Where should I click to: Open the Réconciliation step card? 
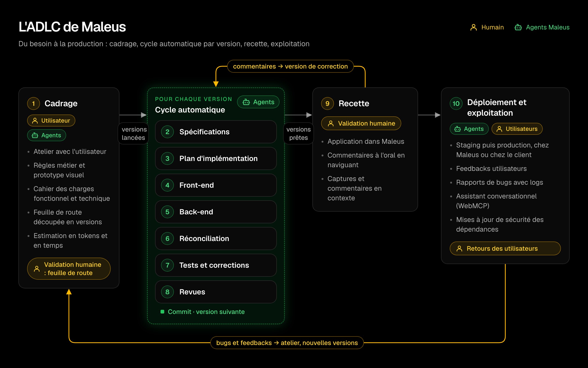(216, 239)
